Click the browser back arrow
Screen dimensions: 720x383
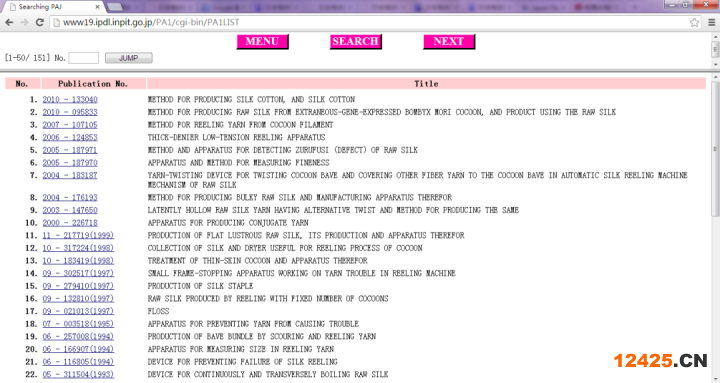pos(9,22)
